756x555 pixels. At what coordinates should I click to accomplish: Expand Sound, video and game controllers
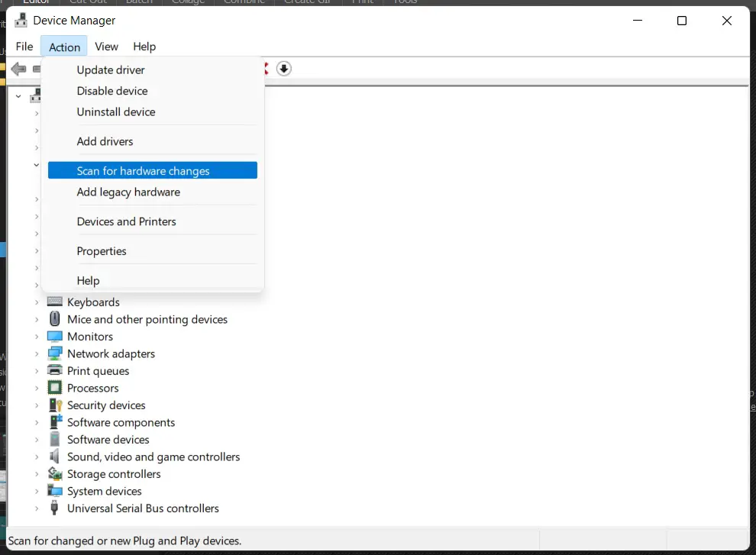pos(37,457)
